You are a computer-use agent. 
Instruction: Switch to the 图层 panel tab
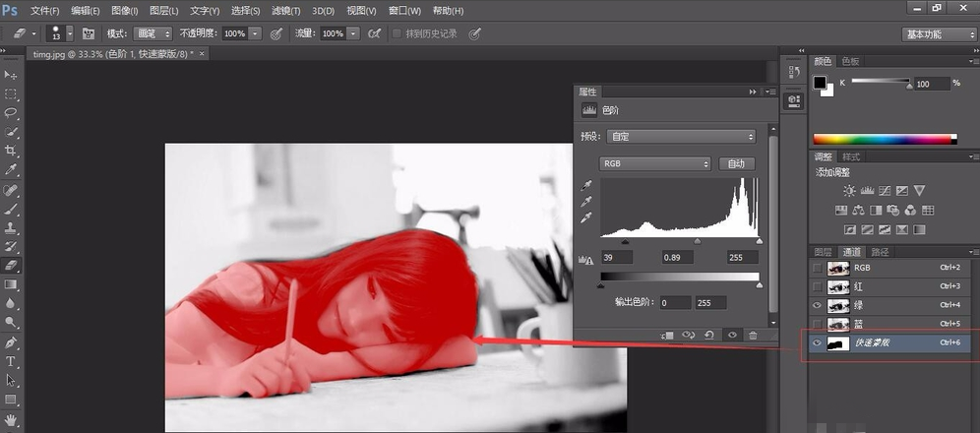[x=823, y=252]
